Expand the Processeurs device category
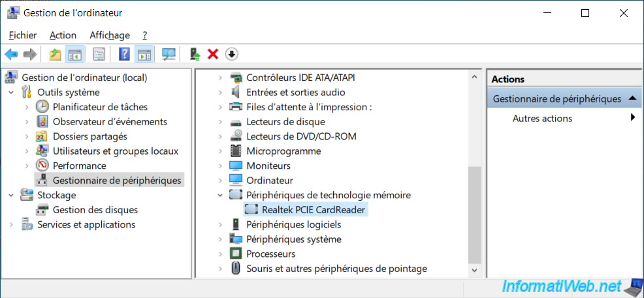The width and height of the screenshot is (644, 298). coord(221,254)
